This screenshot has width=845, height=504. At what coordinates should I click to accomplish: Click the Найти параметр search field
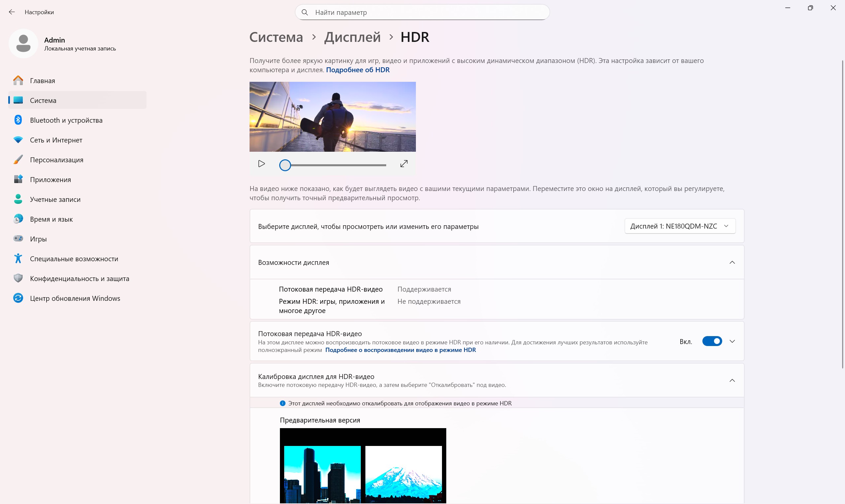(x=422, y=12)
